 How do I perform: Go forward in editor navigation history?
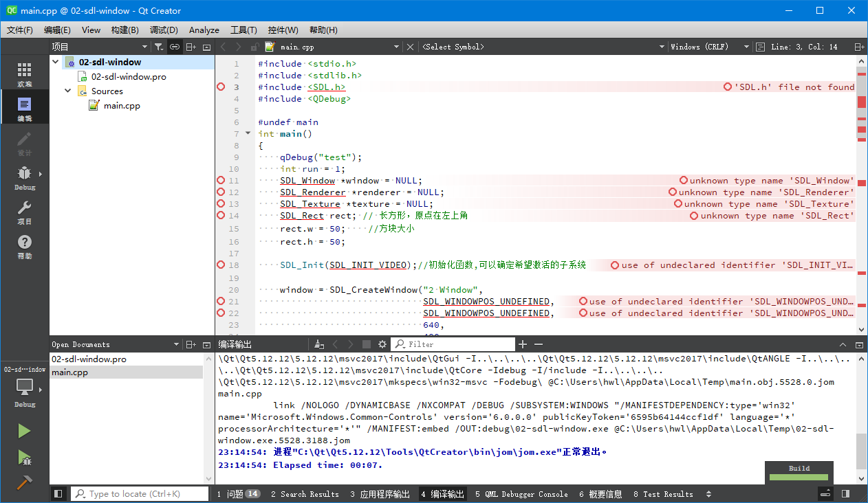point(239,47)
